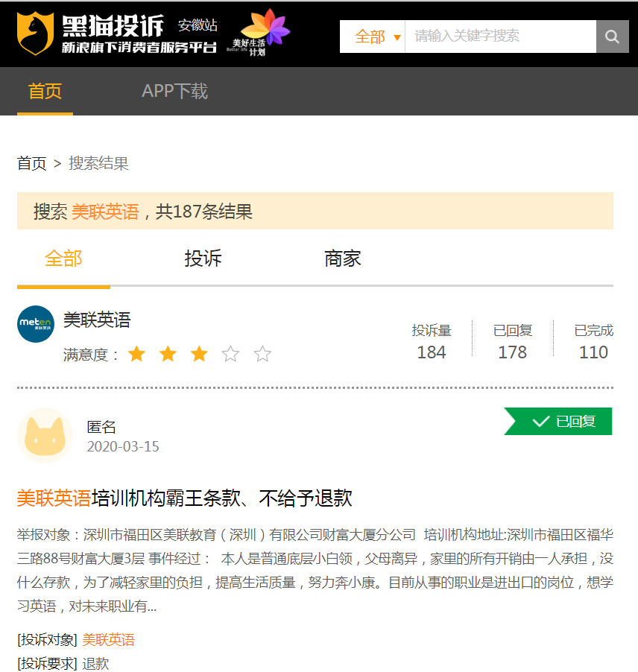638x672 pixels.
Task: Open the Meten round company logo
Action: pyautogui.click(x=36, y=324)
